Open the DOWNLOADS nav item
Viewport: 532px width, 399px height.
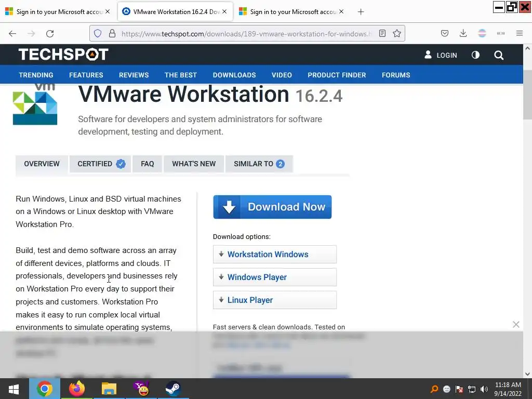coord(234,75)
